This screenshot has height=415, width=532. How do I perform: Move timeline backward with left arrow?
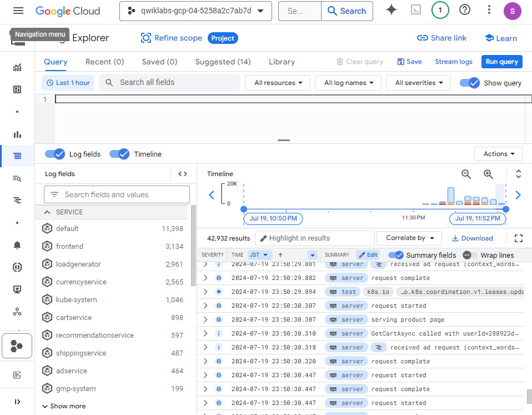click(212, 195)
